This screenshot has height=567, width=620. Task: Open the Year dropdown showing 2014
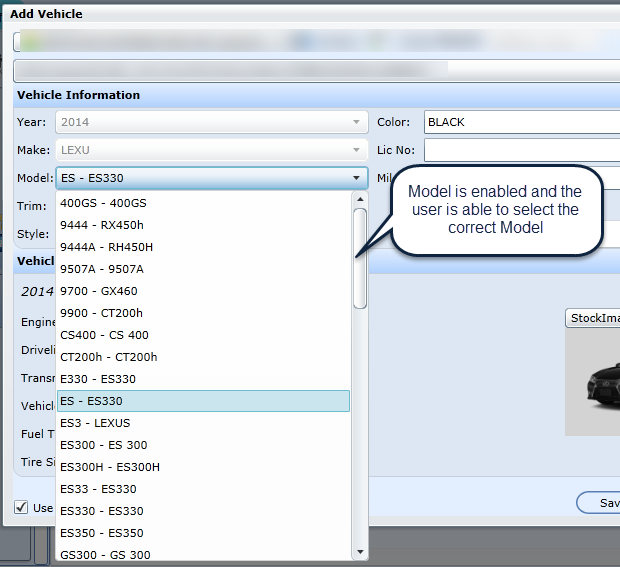point(356,122)
